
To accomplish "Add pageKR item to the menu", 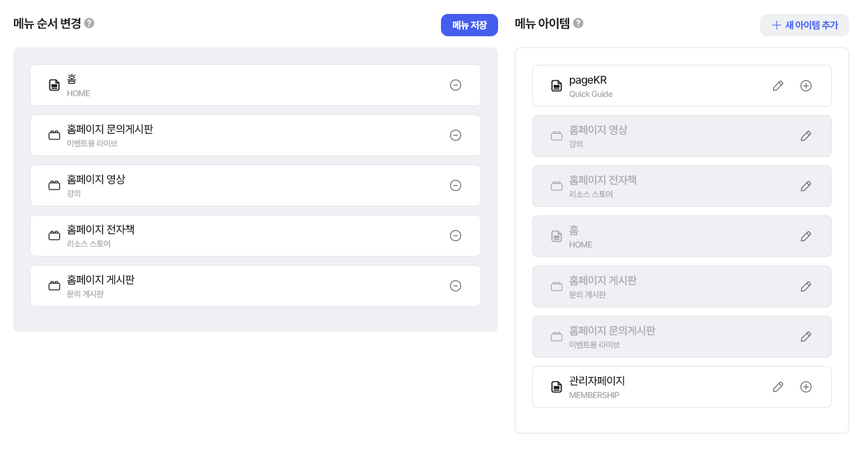I will 806,86.
